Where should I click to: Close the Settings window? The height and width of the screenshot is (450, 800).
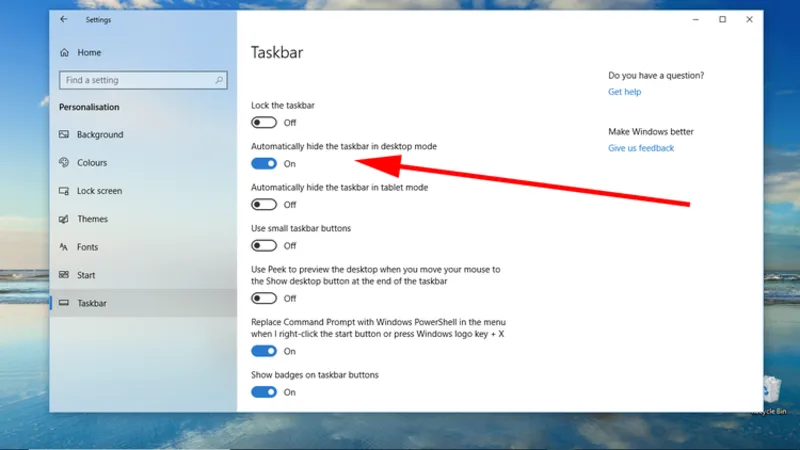coord(749,19)
